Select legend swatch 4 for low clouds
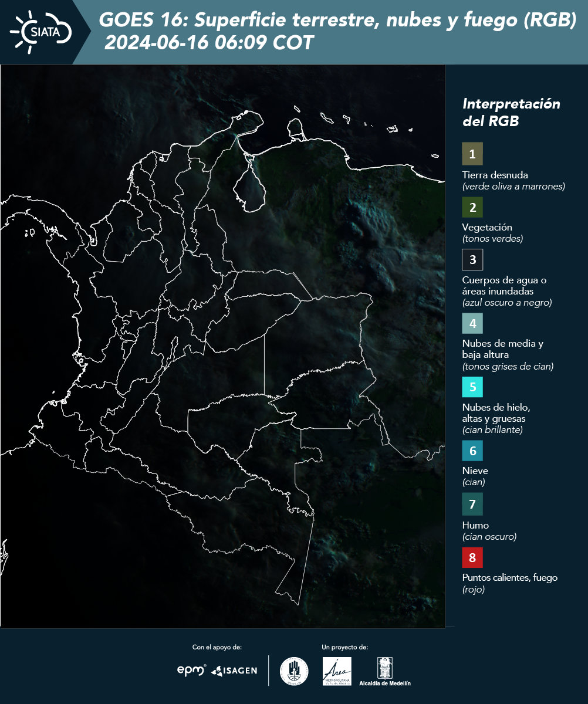The width and height of the screenshot is (588, 704). point(472,323)
